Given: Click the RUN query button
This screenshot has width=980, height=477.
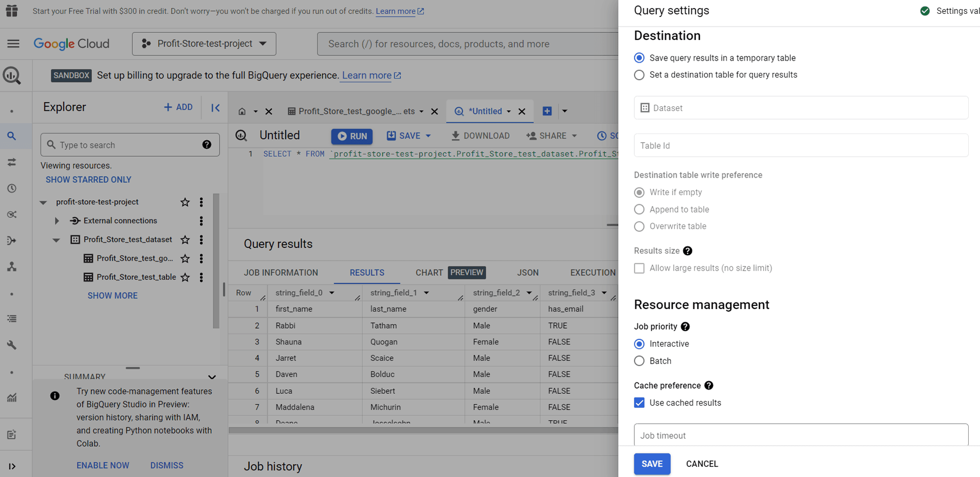Looking at the screenshot, I should 352,136.
